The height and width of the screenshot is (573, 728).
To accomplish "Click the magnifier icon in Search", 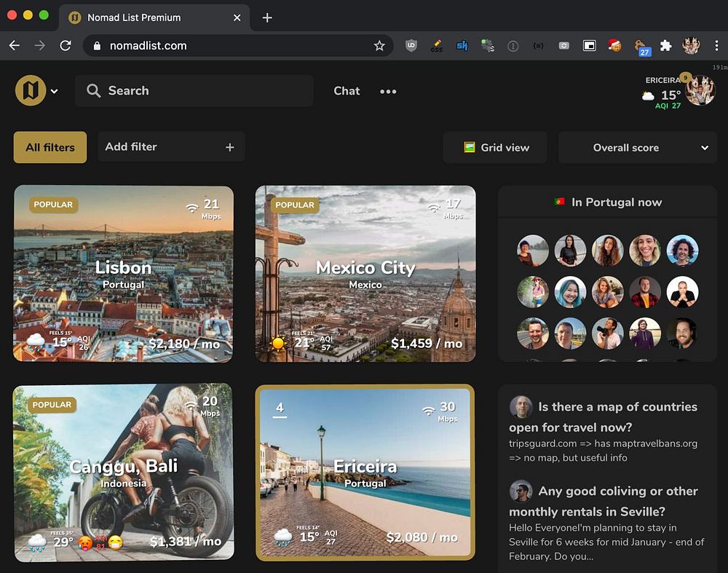I will [93, 90].
